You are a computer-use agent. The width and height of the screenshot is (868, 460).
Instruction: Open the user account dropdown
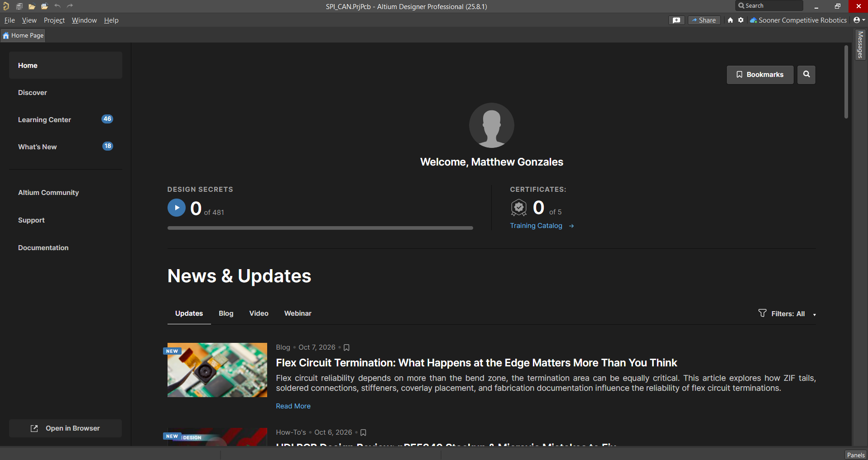point(859,20)
